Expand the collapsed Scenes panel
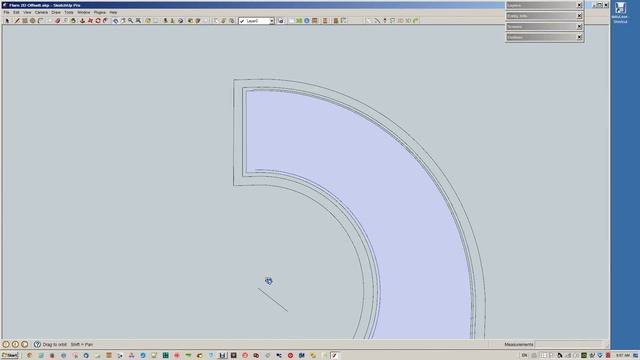640x360 pixels. [x=541, y=27]
